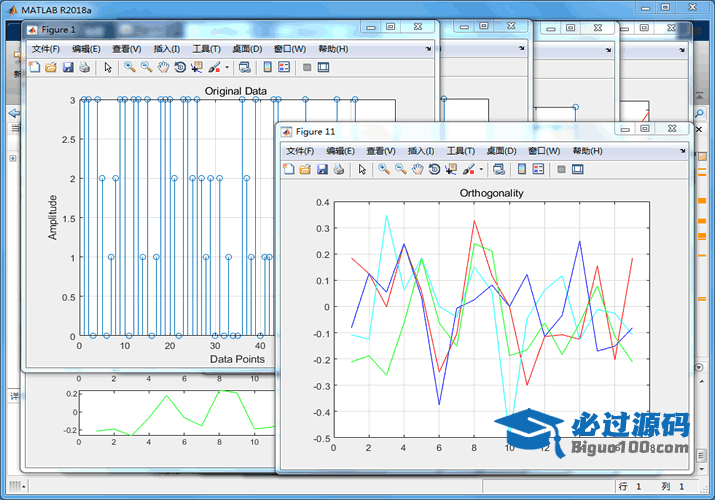Click dock arrow in Figure 1 menu bar

pyautogui.click(x=428, y=49)
